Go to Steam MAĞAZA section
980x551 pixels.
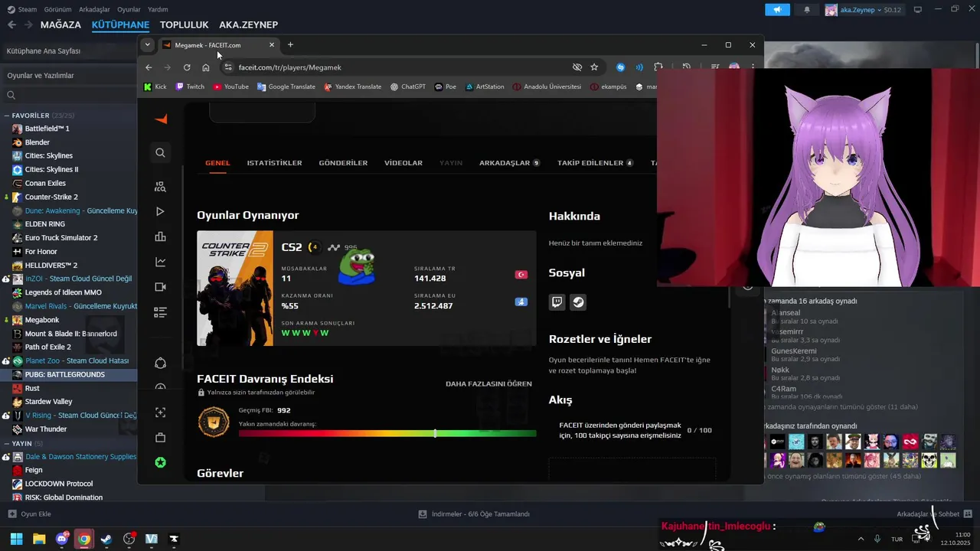coord(60,24)
